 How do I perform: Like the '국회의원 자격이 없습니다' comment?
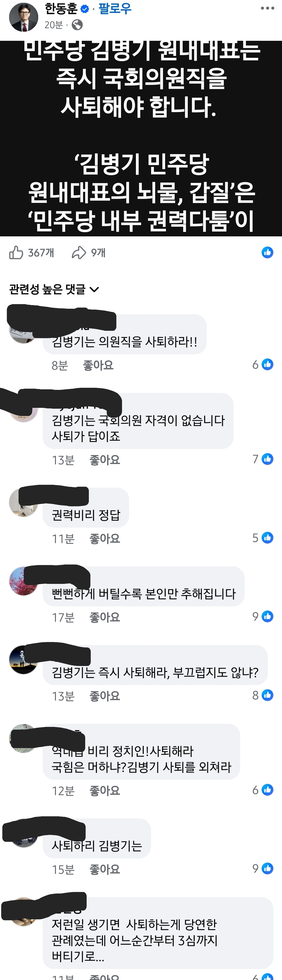tap(105, 460)
